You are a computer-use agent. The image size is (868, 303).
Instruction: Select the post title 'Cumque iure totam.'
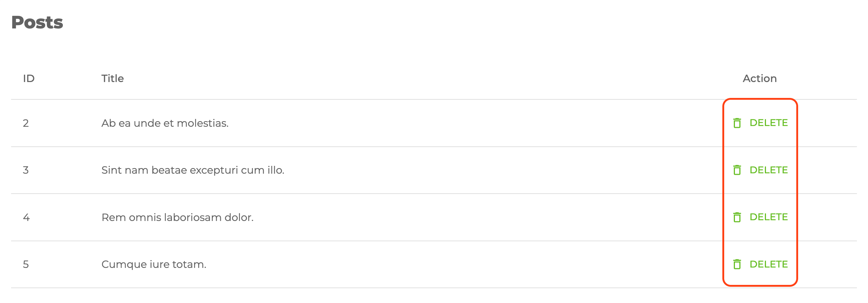tap(154, 264)
